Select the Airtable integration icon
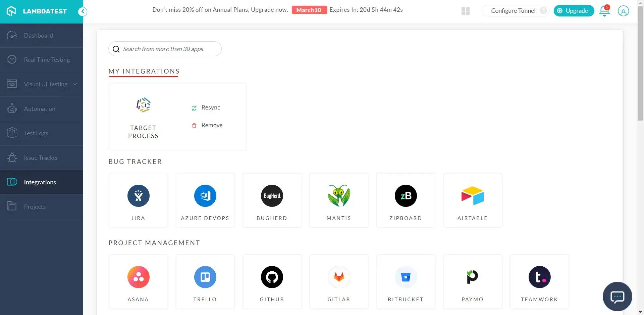This screenshot has width=644, height=315. click(472, 196)
